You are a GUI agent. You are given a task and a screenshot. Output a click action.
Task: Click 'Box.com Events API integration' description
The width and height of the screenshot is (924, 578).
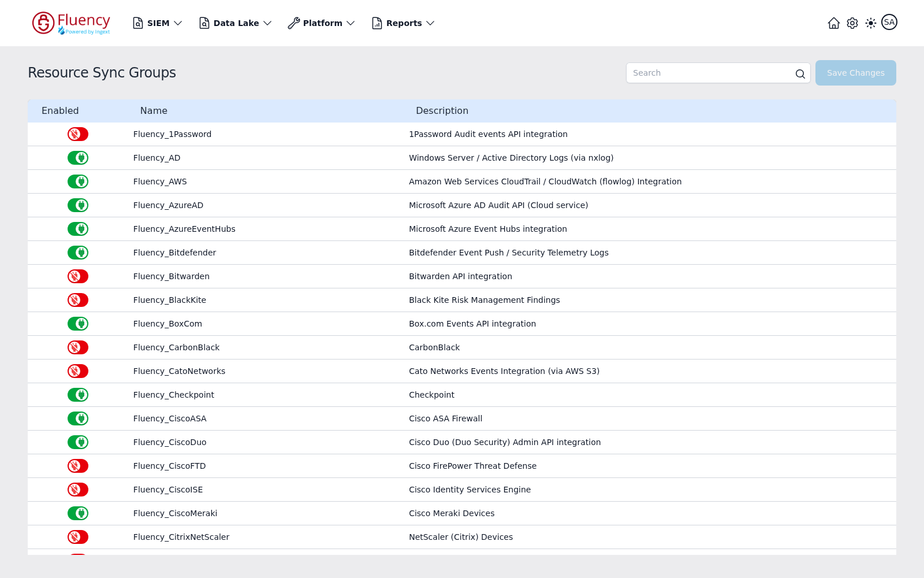(x=472, y=324)
